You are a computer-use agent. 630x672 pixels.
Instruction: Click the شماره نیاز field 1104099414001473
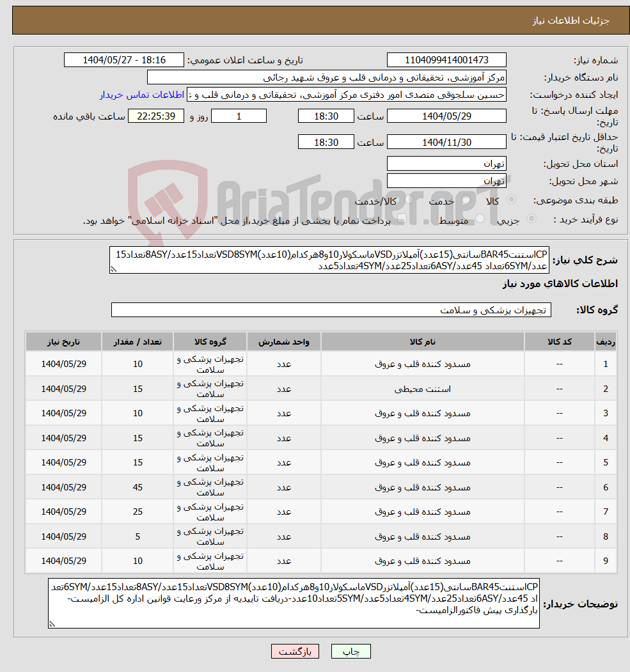pos(446,60)
